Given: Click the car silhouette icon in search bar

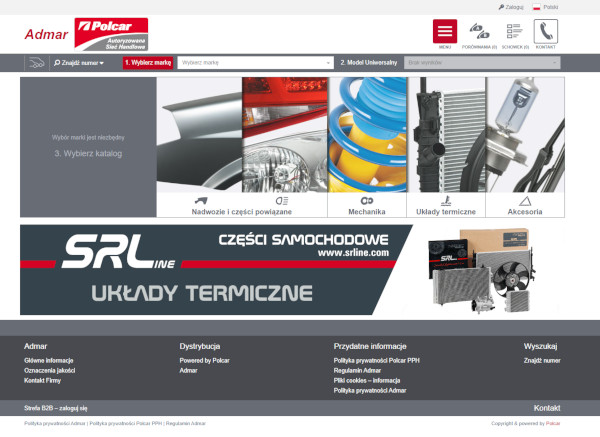Looking at the screenshot, I should tap(35, 62).
